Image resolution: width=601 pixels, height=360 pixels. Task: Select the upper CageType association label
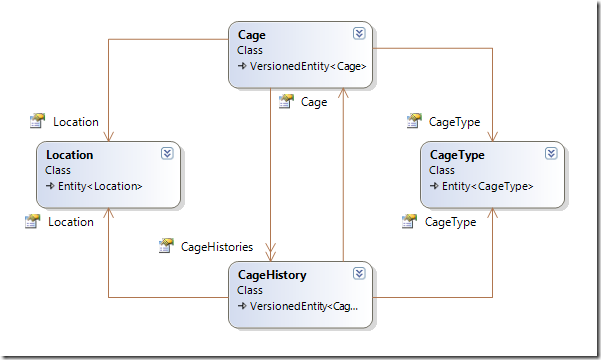tap(454, 122)
